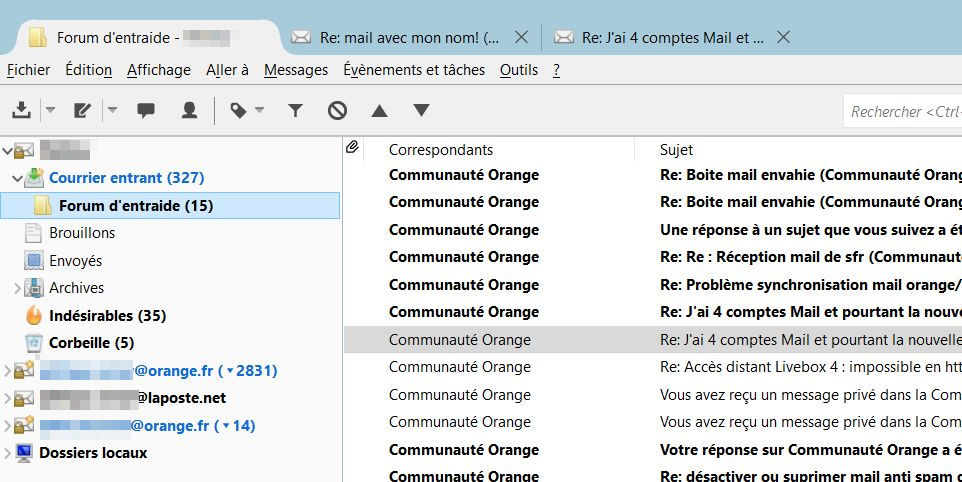Viewport: 962px width, 482px height.
Task: Click the write new message icon
Action: pyautogui.click(x=82, y=111)
